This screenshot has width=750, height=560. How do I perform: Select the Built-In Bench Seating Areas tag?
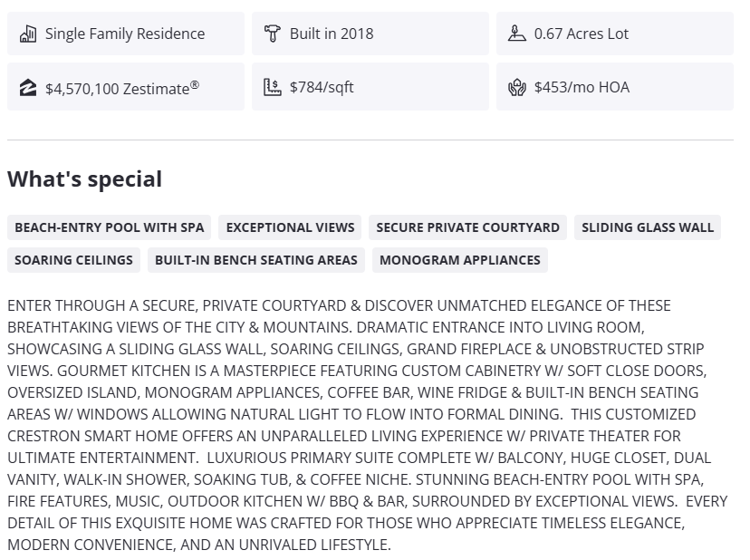coord(256,260)
